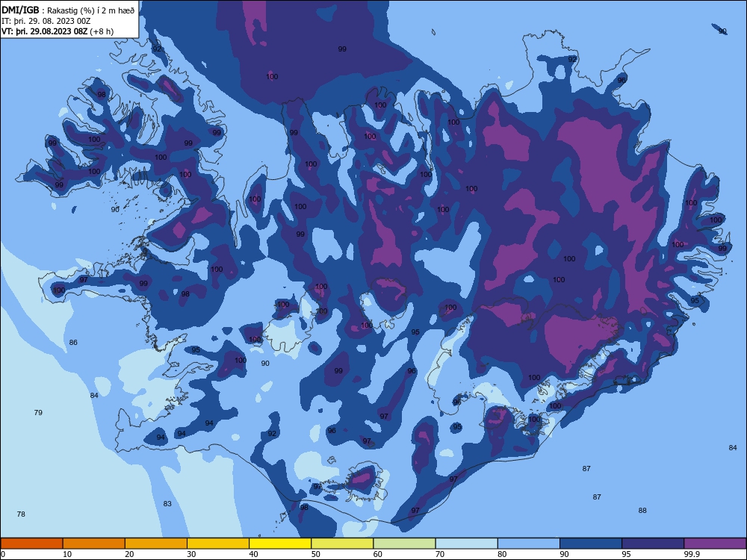Click the dark orange 0–10 legend swatch
This screenshot has height=560, width=747.
tap(31, 544)
